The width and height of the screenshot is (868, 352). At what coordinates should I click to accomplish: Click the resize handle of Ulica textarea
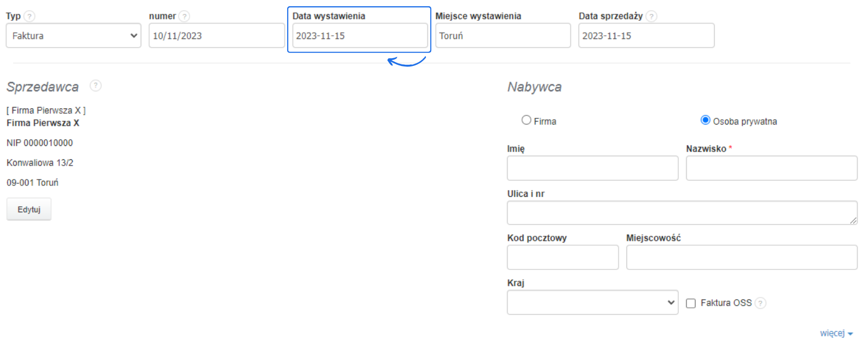pyautogui.click(x=853, y=221)
